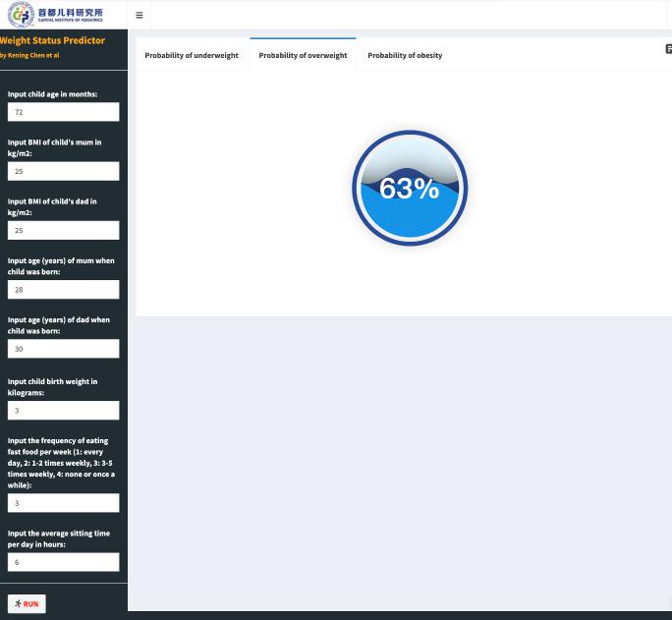Click the icon at the tab bar's right edge

pyautogui.click(x=668, y=49)
